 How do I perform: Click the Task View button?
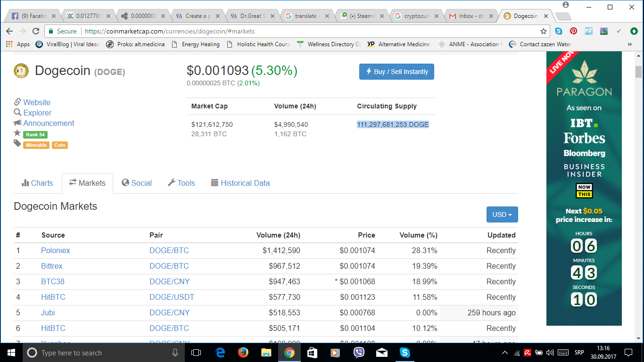coord(196,352)
